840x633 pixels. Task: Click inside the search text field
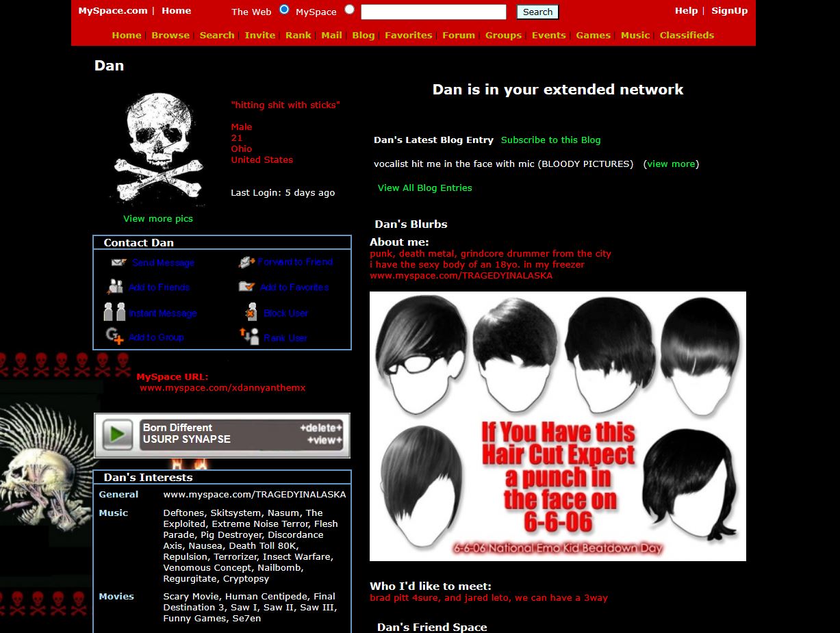coord(433,12)
